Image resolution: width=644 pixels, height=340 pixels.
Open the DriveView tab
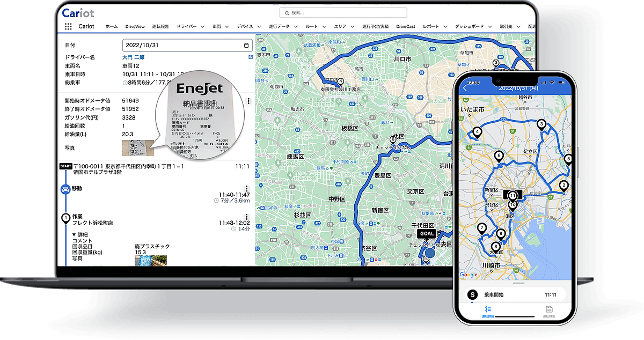pos(135,26)
